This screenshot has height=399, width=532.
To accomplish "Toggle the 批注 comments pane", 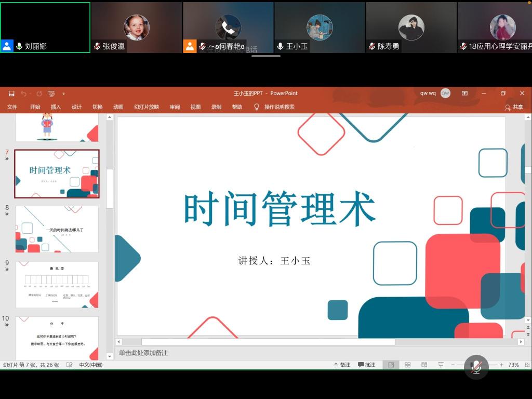I will tap(367, 365).
